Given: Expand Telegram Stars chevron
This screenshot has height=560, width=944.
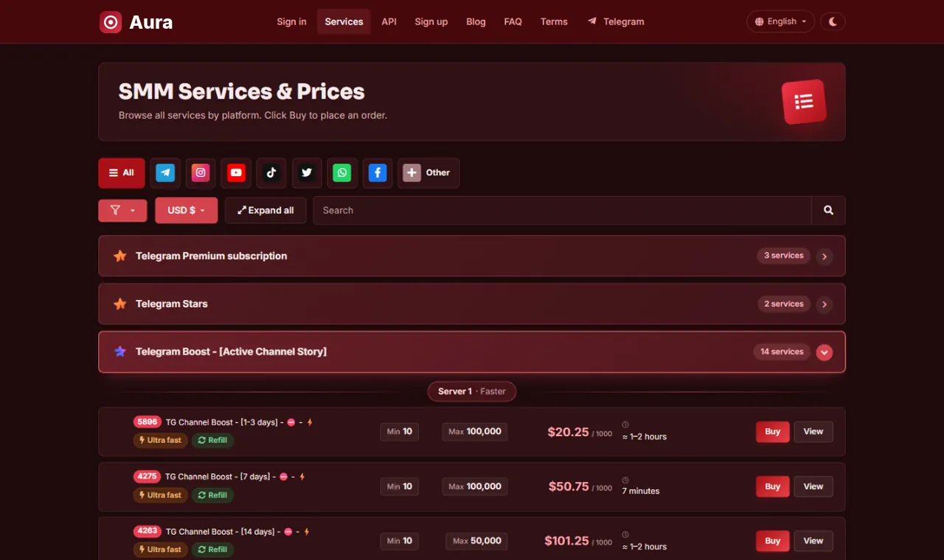Looking at the screenshot, I should click(x=825, y=304).
